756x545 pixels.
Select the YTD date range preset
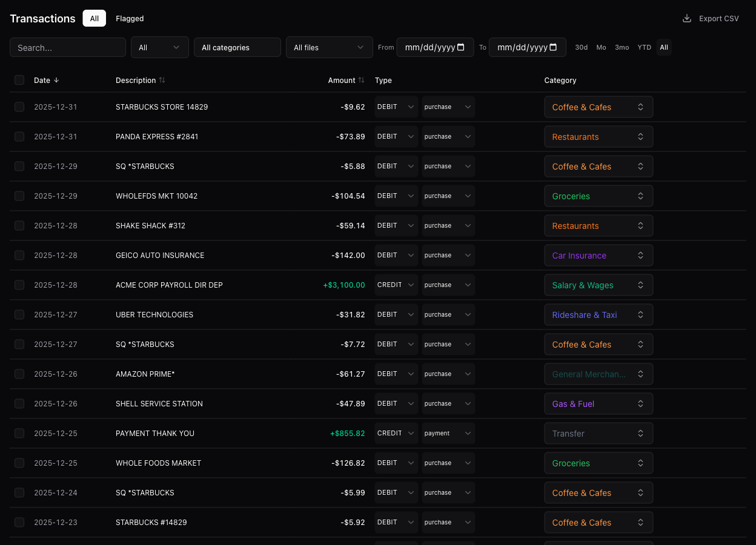click(x=644, y=47)
